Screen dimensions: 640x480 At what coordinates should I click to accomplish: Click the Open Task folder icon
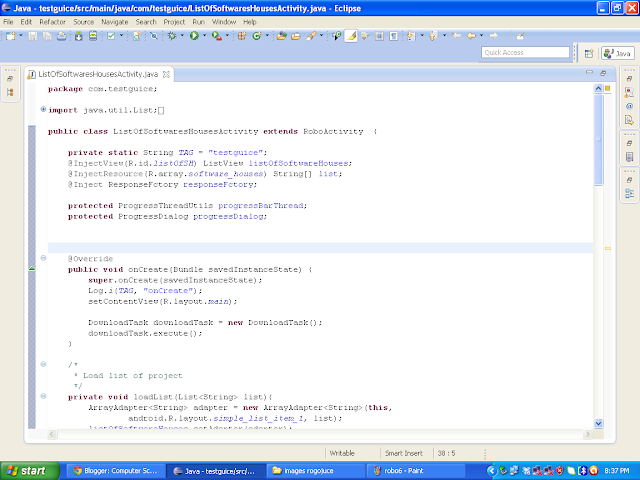[x=296, y=36]
